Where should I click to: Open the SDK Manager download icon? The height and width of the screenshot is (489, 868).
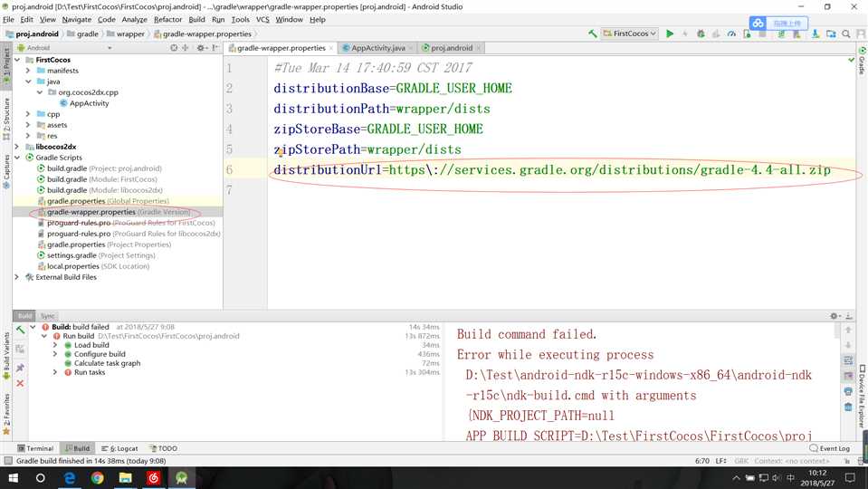pyautogui.click(x=816, y=34)
